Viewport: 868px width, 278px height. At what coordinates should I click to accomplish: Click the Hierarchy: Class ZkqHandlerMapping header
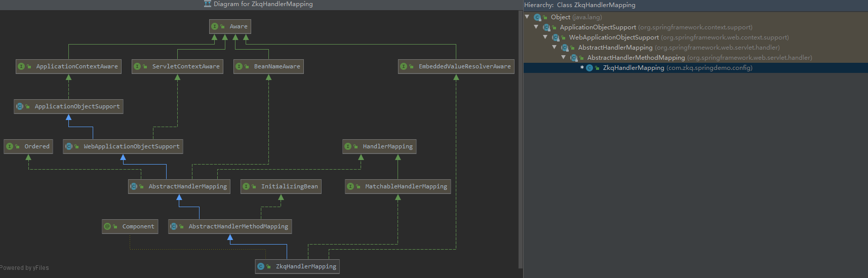tap(580, 5)
